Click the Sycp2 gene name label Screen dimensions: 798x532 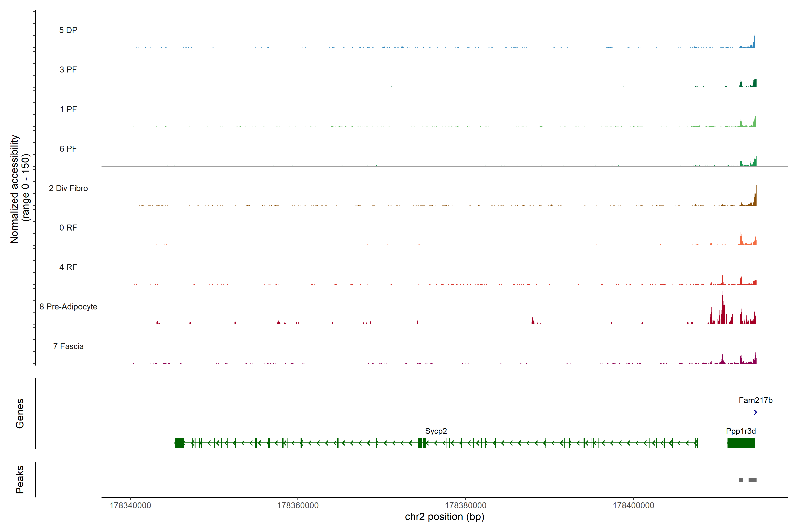[x=436, y=431]
